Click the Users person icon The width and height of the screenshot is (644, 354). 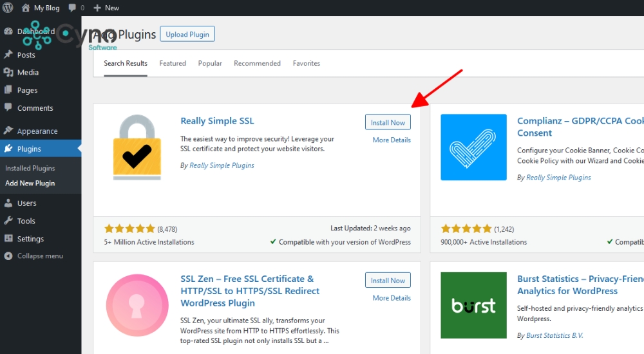8,203
